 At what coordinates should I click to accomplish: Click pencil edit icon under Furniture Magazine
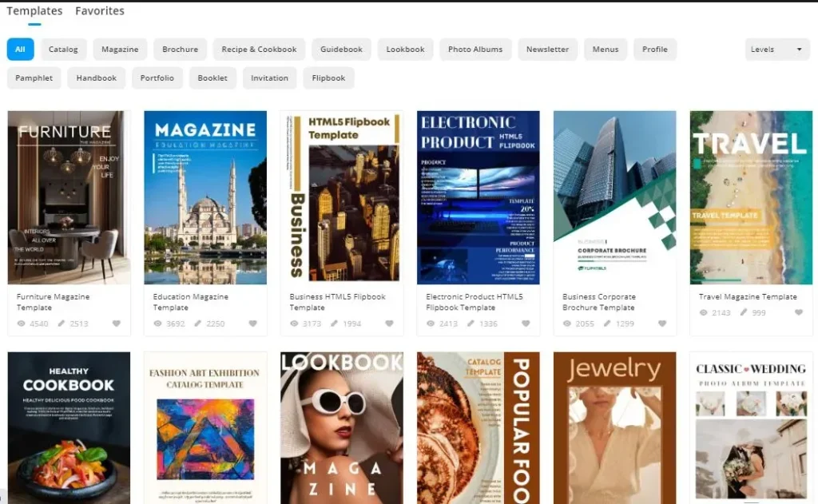click(x=62, y=323)
